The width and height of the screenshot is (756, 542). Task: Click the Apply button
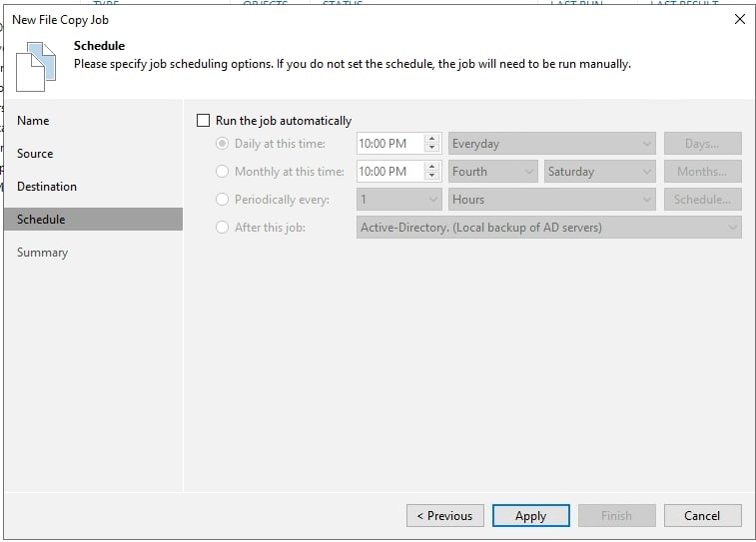tap(531, 516)
